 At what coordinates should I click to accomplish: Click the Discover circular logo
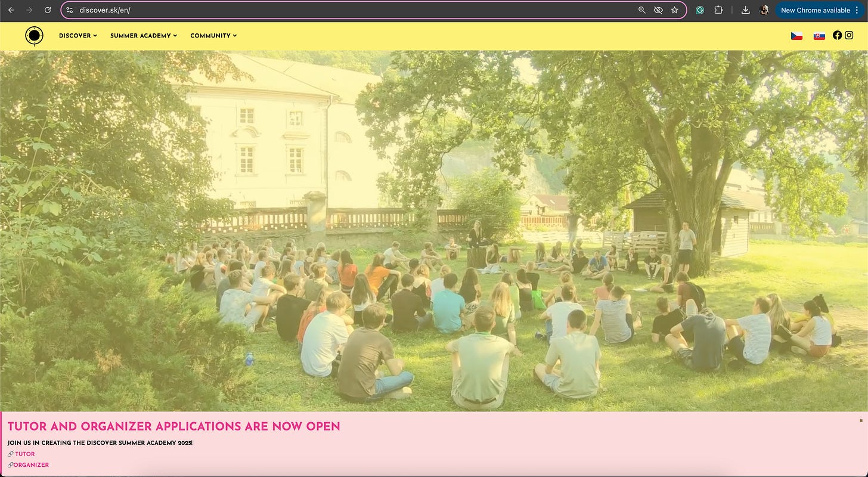[x=35, y=36]
